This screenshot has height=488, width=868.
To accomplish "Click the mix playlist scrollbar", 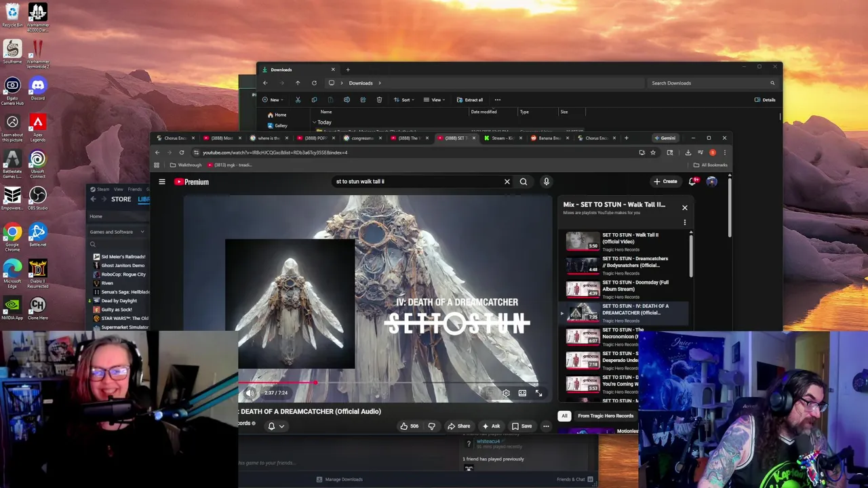I will coord(691,255).
